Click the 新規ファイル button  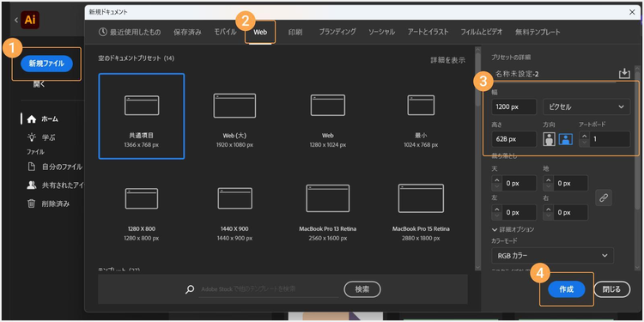[x=46, y=64]
